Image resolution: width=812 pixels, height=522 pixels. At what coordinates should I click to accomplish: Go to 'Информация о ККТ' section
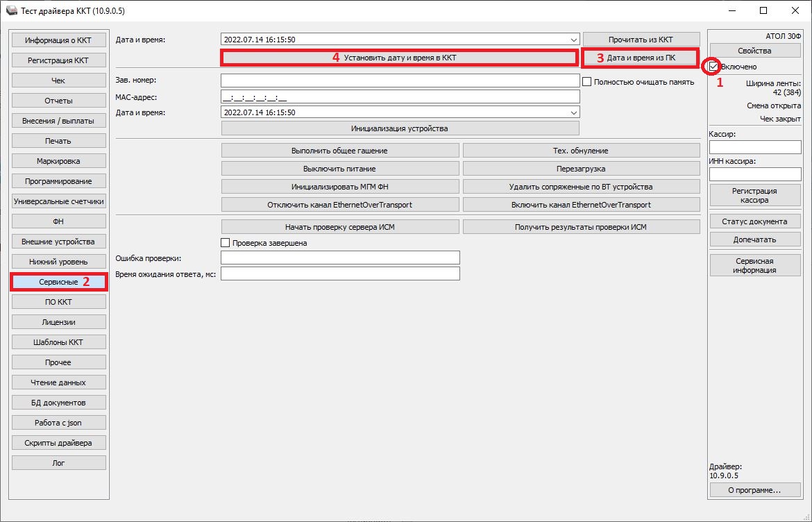59,40
